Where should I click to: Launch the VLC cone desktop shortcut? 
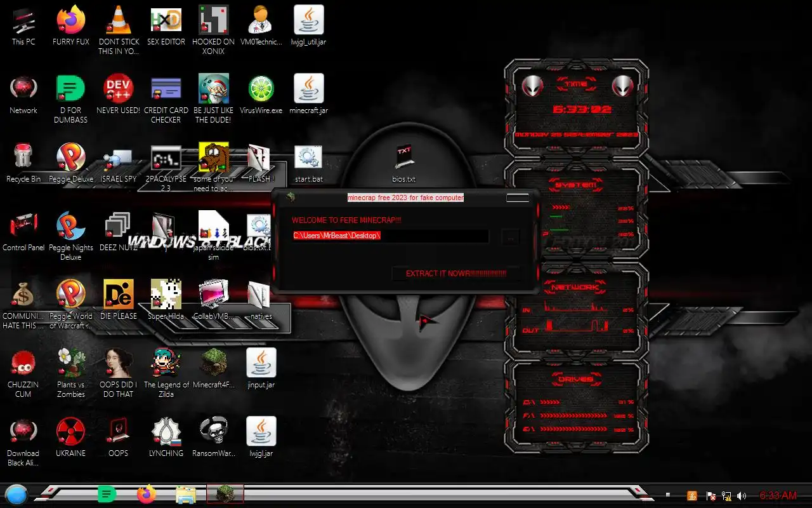tap(118, 30)
